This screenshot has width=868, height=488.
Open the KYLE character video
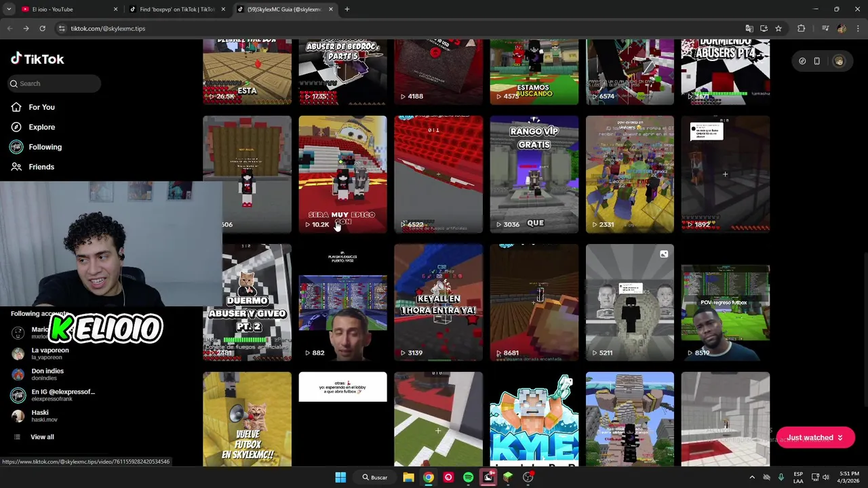tap(534, 419)
